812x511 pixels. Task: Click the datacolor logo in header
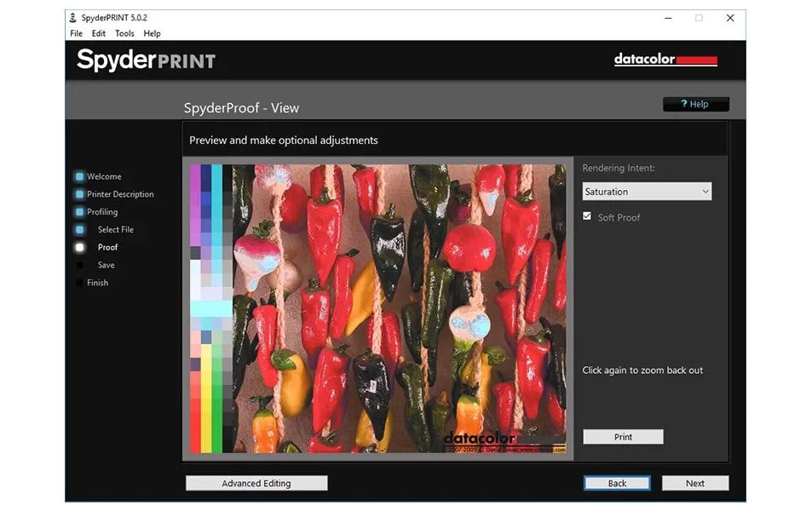tap(665, 60)
